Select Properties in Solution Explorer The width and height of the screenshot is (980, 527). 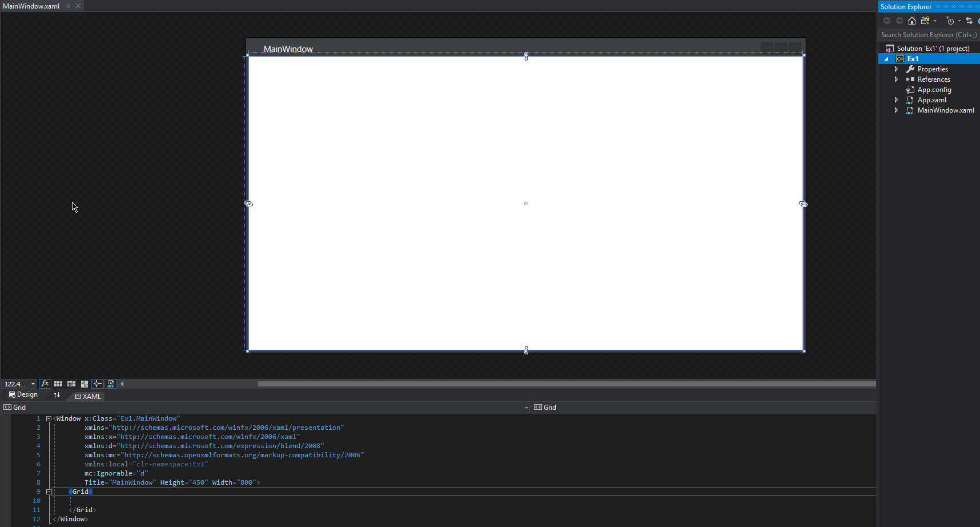point(933,69)
